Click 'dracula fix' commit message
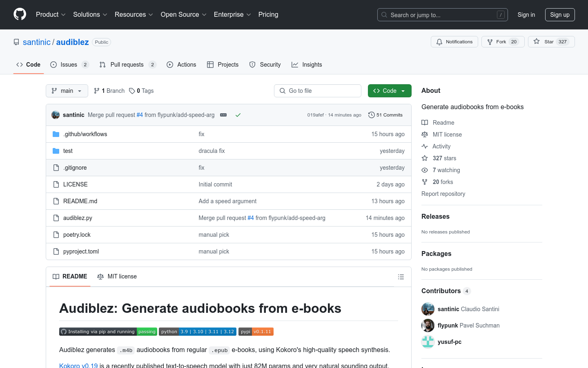 pos(212,151)
